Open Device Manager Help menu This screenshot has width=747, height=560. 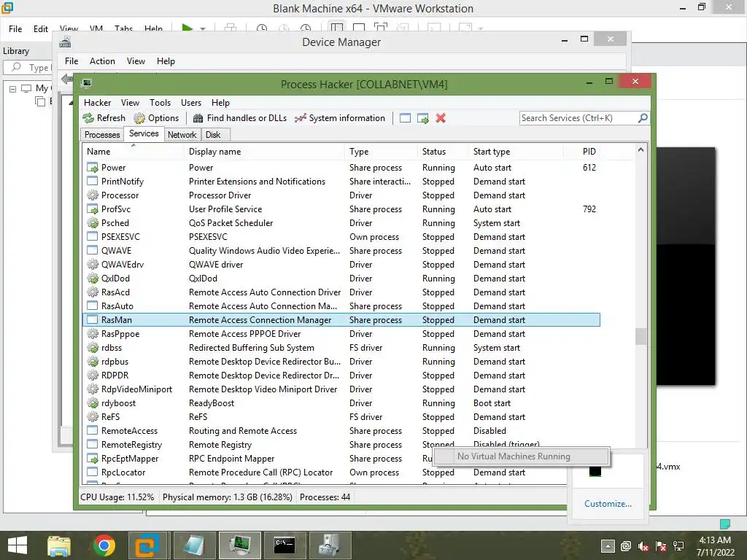coord(166,61)
